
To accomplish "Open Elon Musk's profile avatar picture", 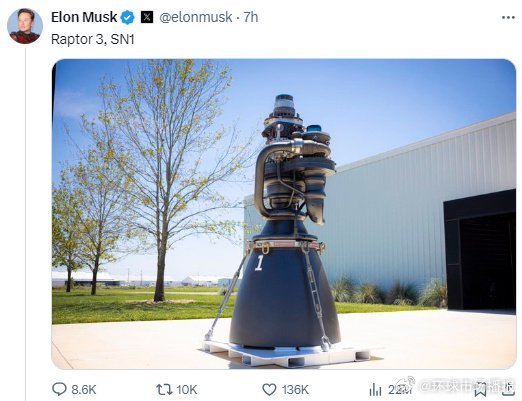I will point(25,26).
